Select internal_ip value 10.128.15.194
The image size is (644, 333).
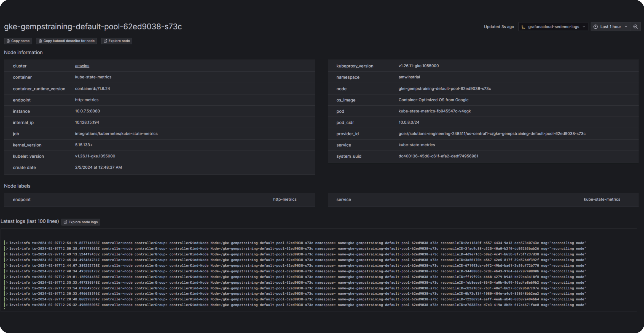point(87,122)
